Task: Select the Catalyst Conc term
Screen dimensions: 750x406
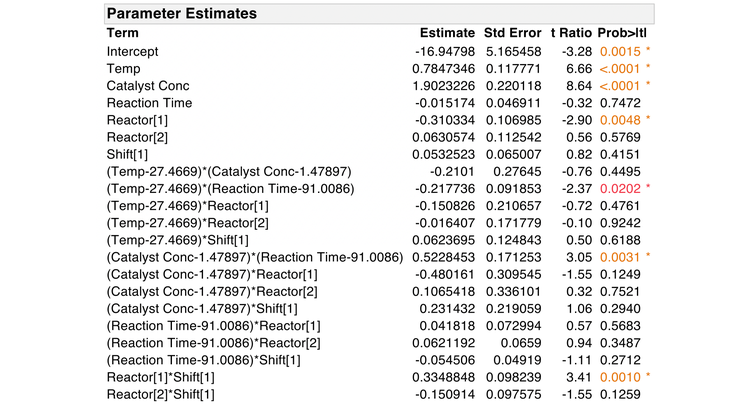Action: coord(150,85)
